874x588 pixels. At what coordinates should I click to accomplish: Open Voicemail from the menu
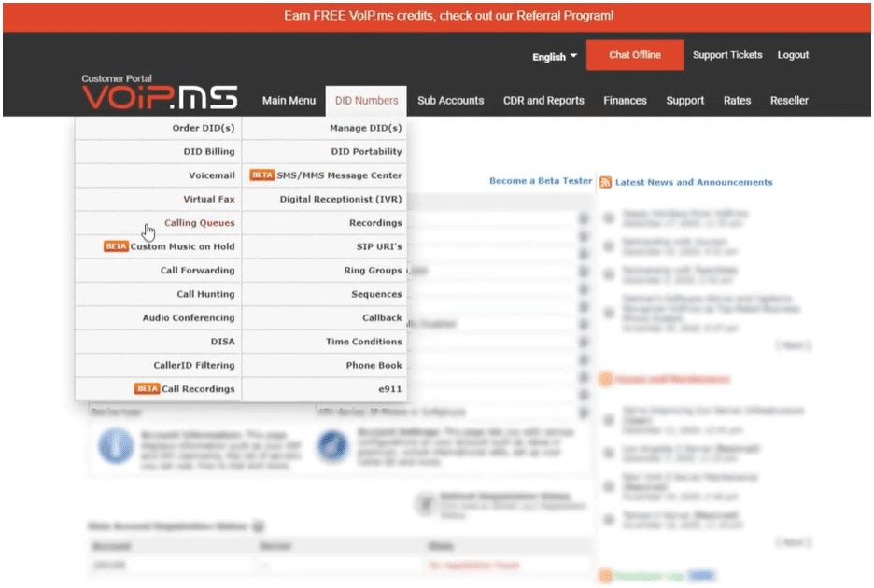[x=159, y=175]
